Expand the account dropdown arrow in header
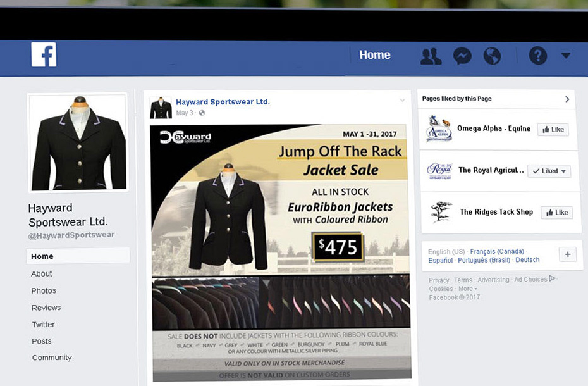The width and height of the screenshot is (588, 386). [566, 56]
